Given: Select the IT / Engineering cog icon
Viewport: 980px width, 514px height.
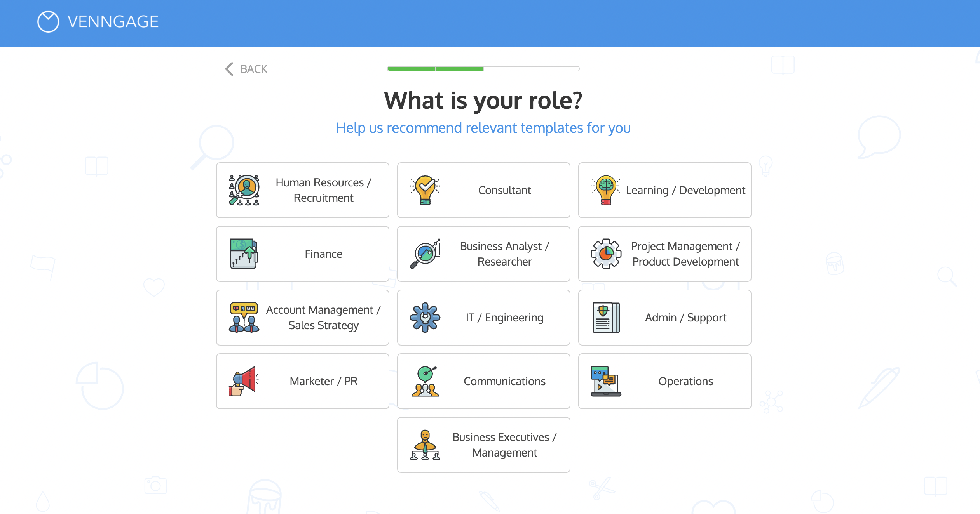Looking at the screenshot, I should click(425, 317).
